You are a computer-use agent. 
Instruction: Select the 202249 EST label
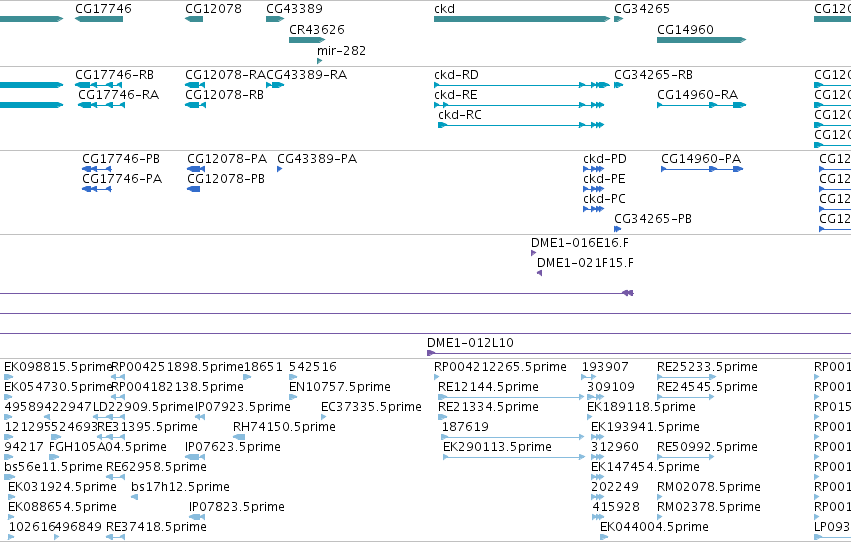[x=615, y=487]
